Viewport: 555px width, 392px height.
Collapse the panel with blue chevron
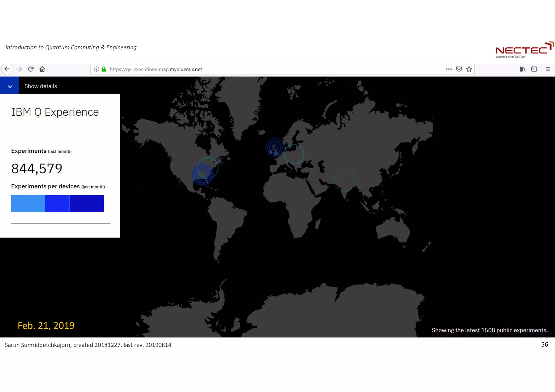tap(9, 86)
